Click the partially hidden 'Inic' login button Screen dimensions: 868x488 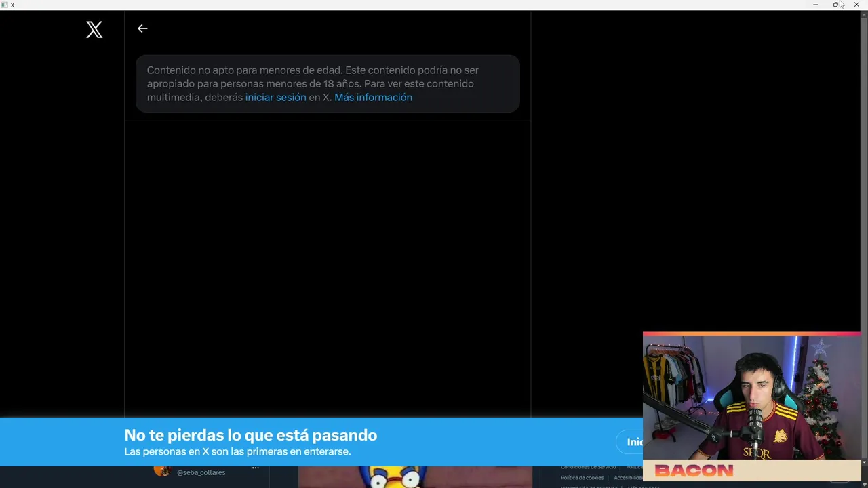(x=630, y=442)
